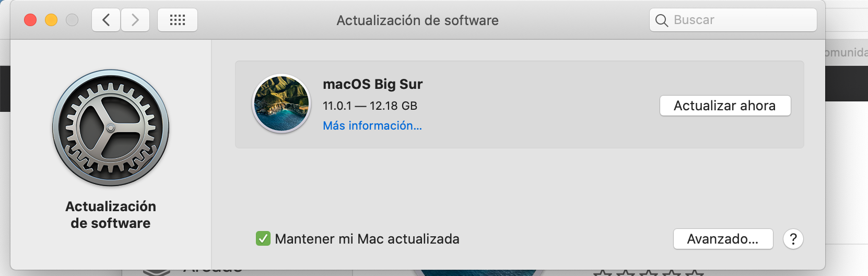Click the magnifying glass search icon

[662, 20]
